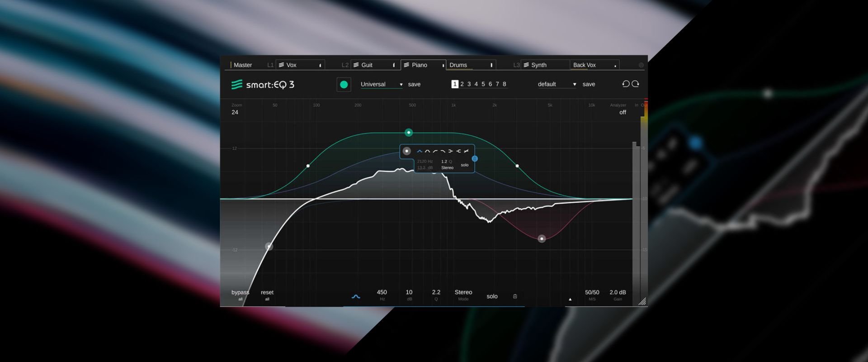This screenshot has width=868, height=362.
Task: Select state slot 2
Action: click(x=462, y=84)
